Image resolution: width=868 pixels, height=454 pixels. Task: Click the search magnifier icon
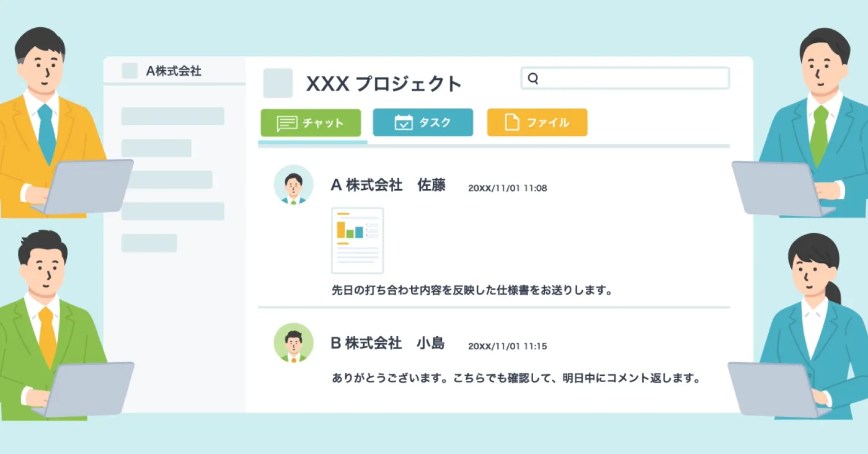[x=534, y=78]
